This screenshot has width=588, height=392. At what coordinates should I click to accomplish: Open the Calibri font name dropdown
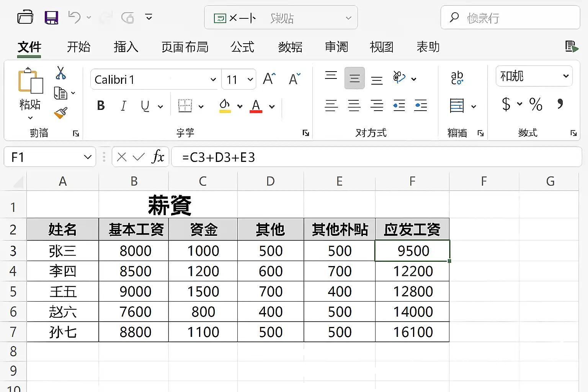click(x=213, y=80)
